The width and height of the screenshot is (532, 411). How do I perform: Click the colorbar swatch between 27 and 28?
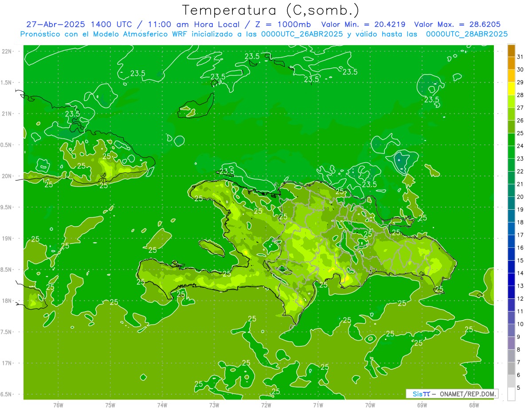click(511, 102)
